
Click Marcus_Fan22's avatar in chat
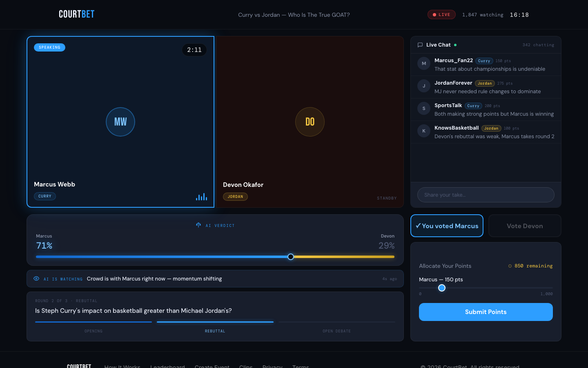coord(424,64)
